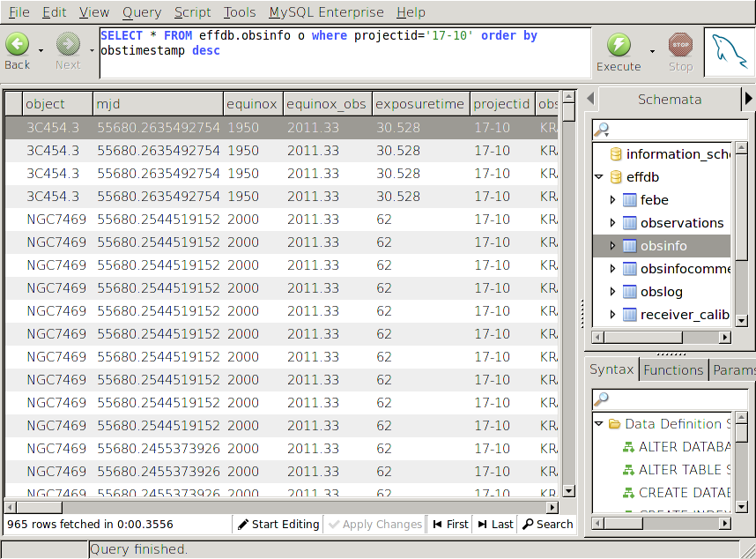The height and width of the screenshot is (559, 756).
Task: Run the query with the Execute icon
Action: click(x=619, y=45)
